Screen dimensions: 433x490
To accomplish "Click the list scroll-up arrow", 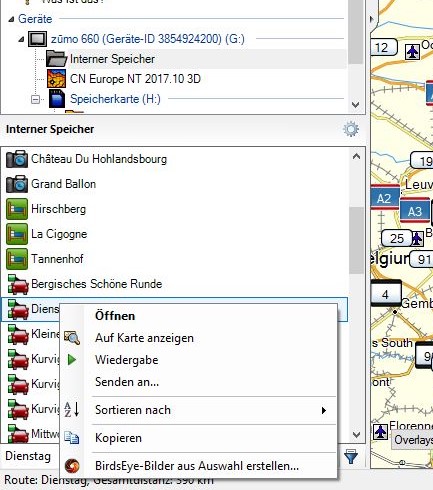I will 356,156.
